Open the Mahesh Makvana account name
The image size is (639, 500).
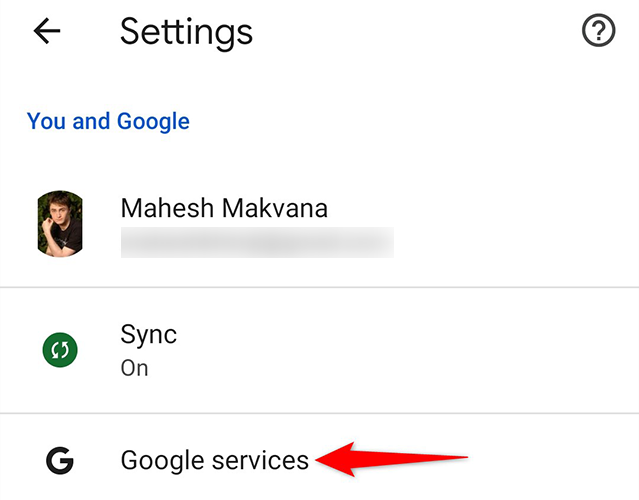pos(224,208)
